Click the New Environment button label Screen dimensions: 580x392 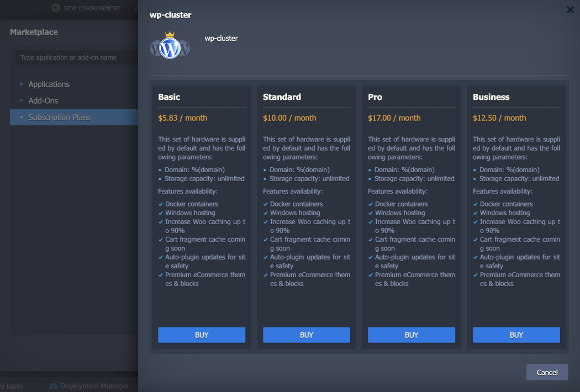point(92,8)
